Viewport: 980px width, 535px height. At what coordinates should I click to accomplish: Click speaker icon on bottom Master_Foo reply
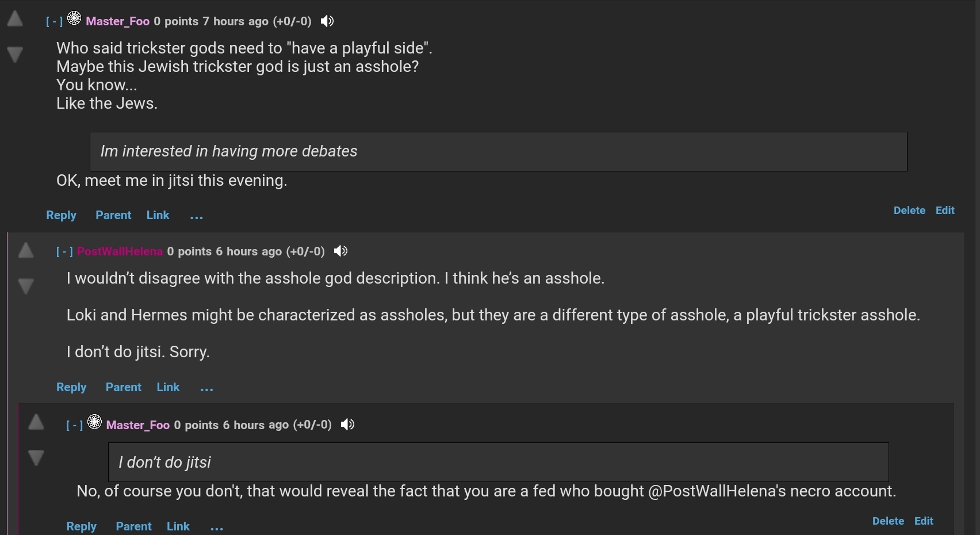point(347,425)
